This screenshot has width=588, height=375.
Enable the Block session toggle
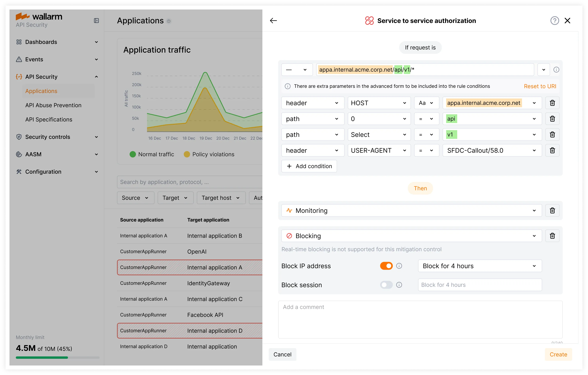coord(386,285)
